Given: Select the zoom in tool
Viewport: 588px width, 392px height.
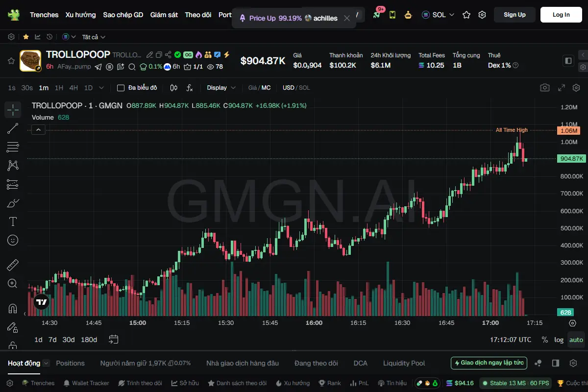Looking at the screenshot, I should pyautogui.click(x=13, y=284).
